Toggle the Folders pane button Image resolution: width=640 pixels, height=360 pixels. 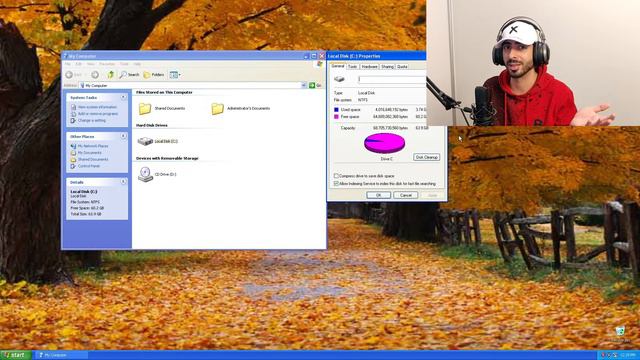coord(154,75)
